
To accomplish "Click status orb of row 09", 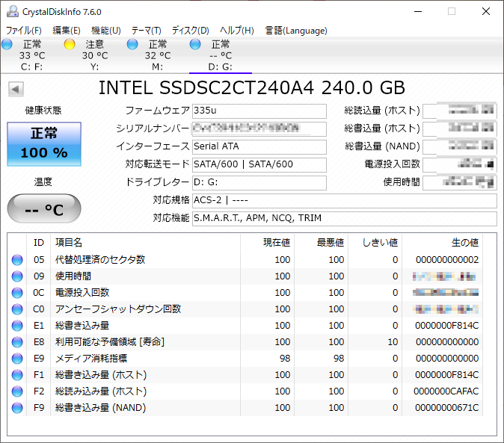I will pyautogui.click(x=17, y=276).
